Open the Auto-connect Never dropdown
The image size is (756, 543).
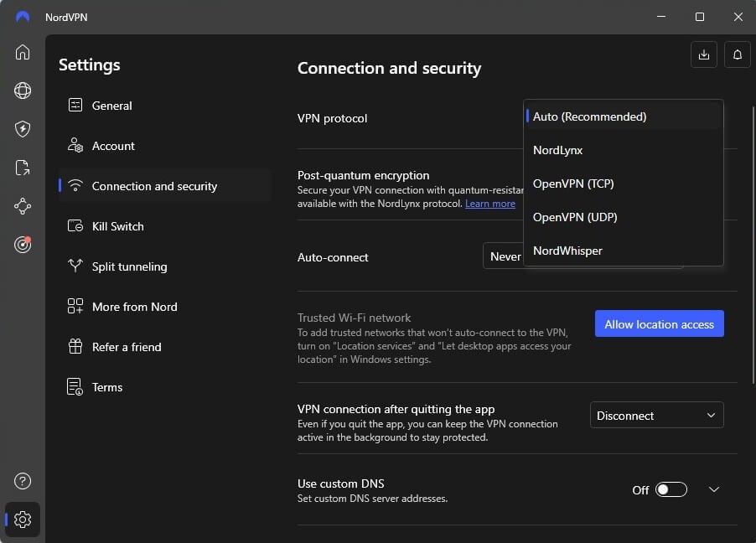tap(503, 256)
